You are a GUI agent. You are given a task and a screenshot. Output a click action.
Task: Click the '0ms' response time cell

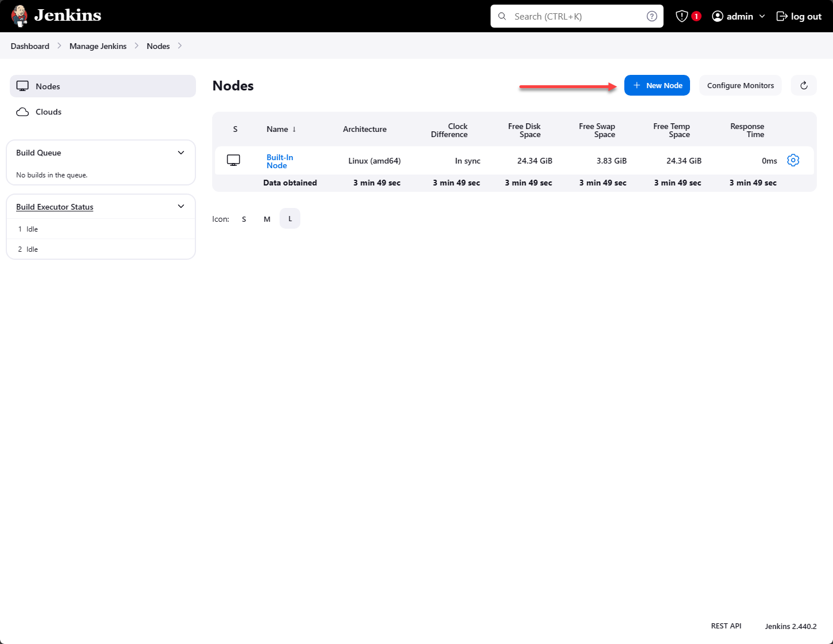(x=770, y=161)
